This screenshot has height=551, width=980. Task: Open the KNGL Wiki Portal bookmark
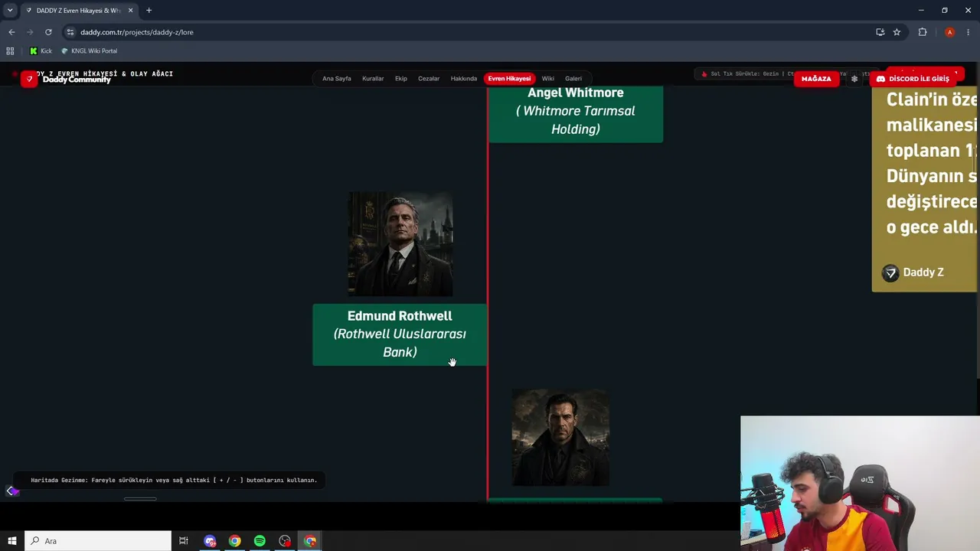coord(90,51)
